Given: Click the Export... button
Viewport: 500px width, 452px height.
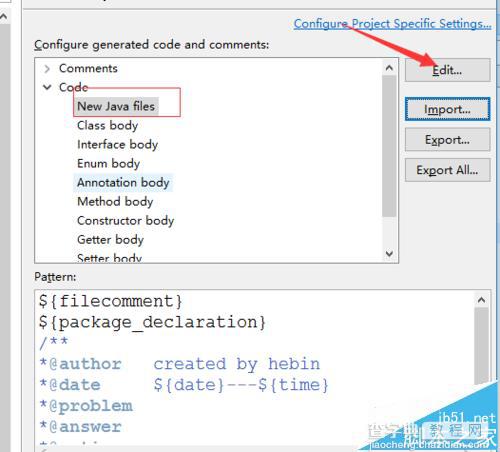Looking at the screenshot, I should (x=447, y=140).
